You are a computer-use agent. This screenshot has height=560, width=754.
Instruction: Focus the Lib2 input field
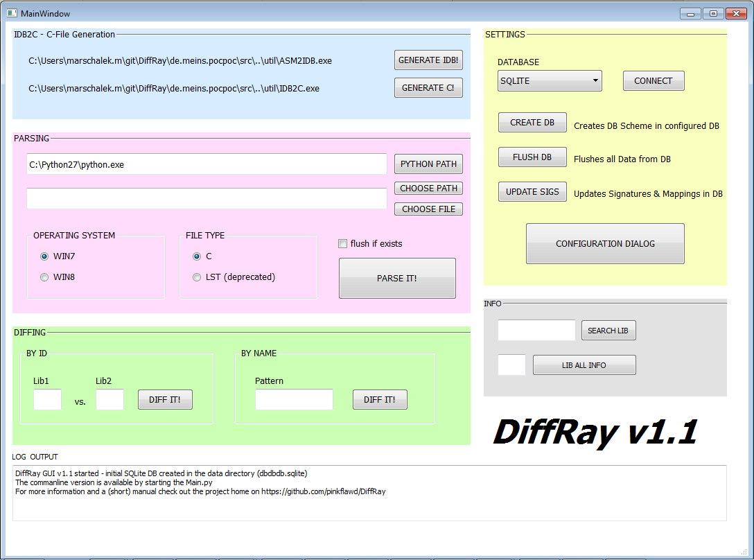(x=109, y=400)
